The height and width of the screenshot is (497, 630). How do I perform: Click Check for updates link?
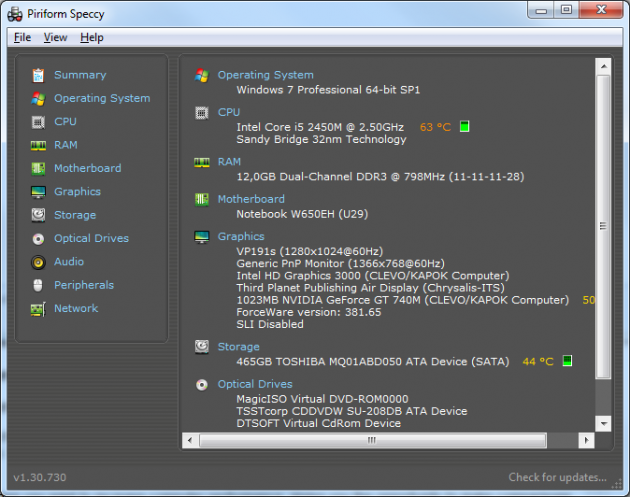tap(558, 477)
